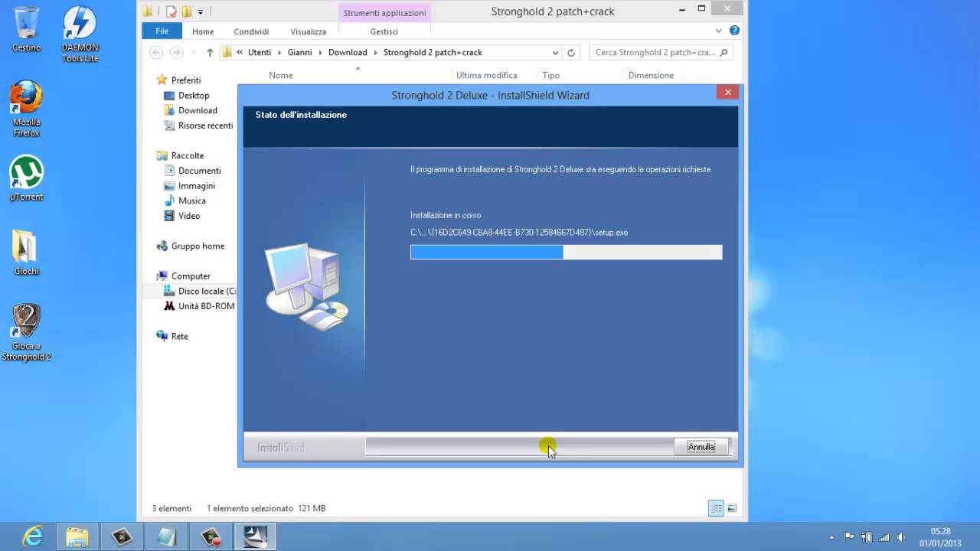
Task: Open the Visualizza ribbon tab
Action: (x=309, y=31)
